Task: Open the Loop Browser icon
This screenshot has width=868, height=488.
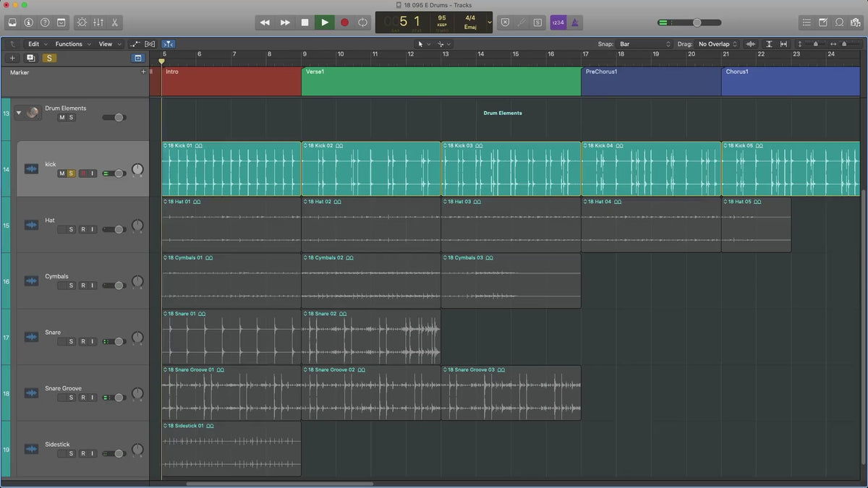Action: tap(839, 22)
